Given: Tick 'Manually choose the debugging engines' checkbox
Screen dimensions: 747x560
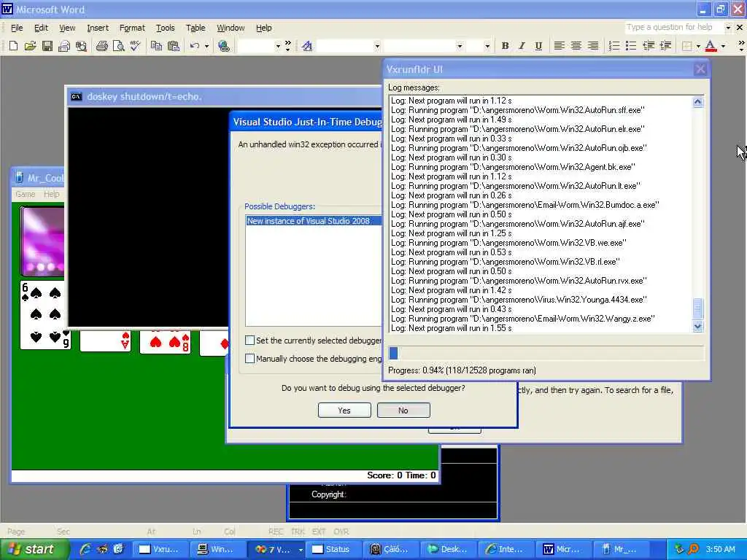Looking at the screenshot, I should click(x=249, y=358).
